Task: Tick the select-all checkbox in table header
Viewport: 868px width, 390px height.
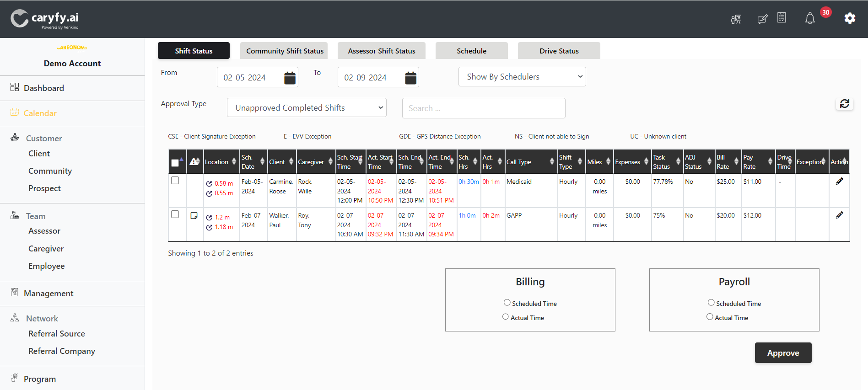Action: coord(175,163)
